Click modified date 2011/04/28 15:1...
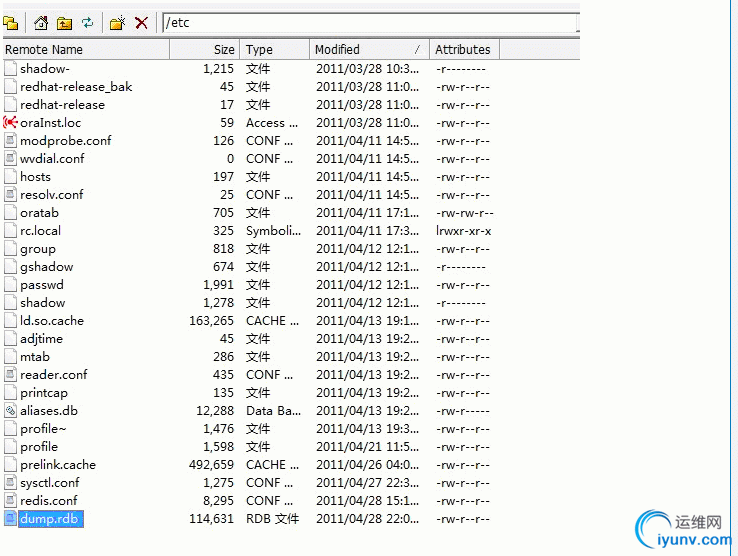The width and height of the screenshot is (738, 556). click(x=367, y=501)
